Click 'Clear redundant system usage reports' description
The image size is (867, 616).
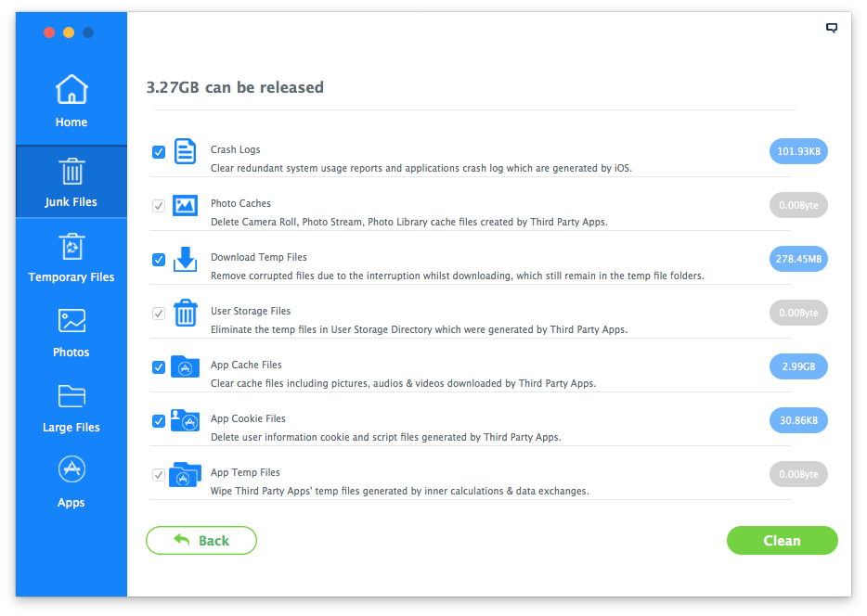click(421, 168)
